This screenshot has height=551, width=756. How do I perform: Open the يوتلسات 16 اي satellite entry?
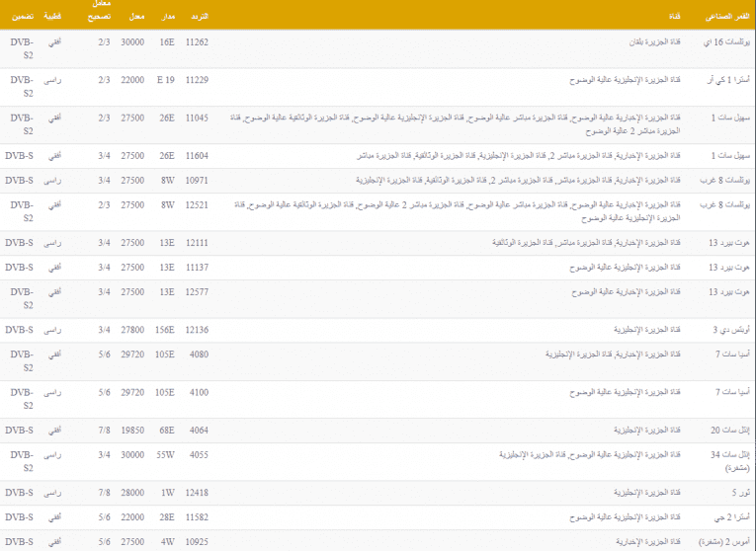click(725, 42)
